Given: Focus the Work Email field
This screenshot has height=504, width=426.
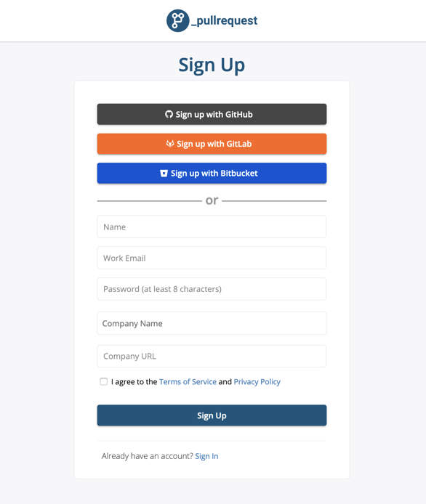Looking at the screenshot, I should (212, 258).
